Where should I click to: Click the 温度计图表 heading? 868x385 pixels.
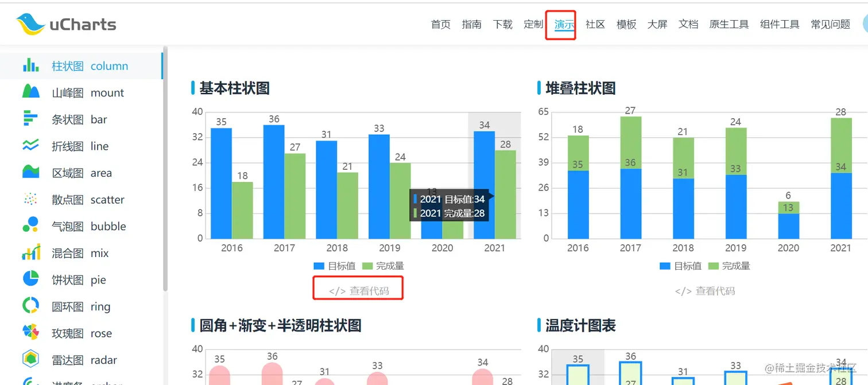point(580,325)
